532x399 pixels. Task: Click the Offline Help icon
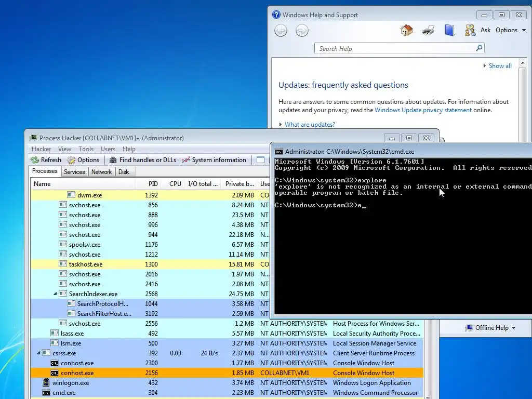[x=469, y=328]
